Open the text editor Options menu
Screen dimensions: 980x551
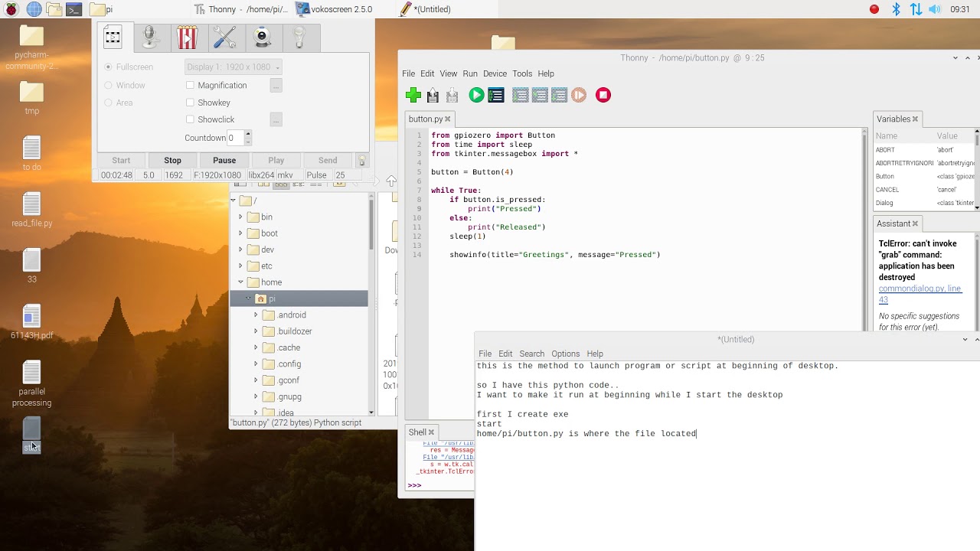[566, 354]
